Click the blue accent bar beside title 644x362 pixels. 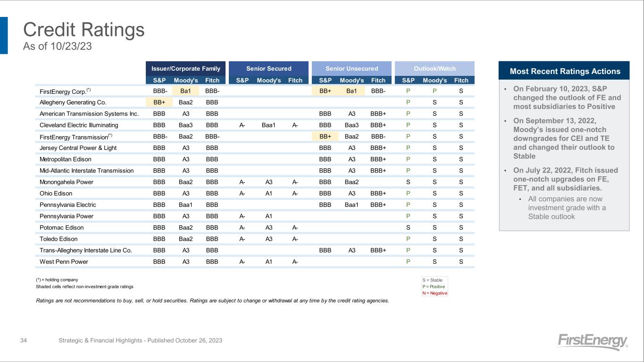pyautogui.click(x=4, y=35)
